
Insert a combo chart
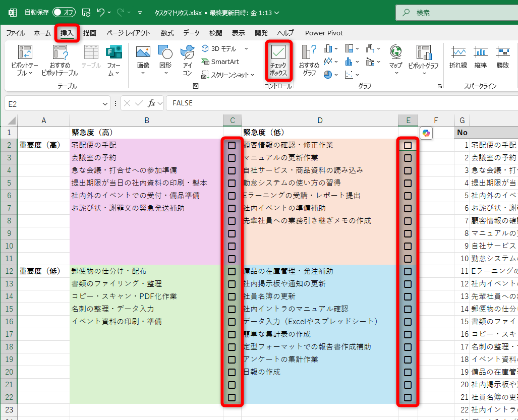(370, 62)
